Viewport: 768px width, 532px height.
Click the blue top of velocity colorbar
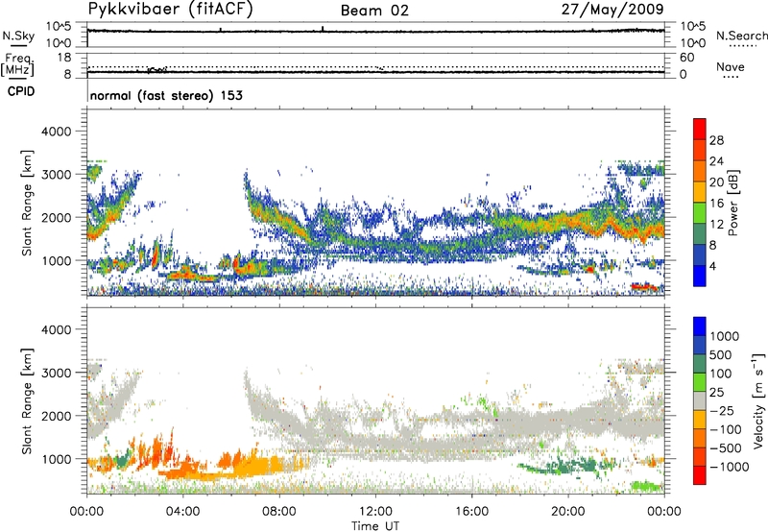[700, 326]
